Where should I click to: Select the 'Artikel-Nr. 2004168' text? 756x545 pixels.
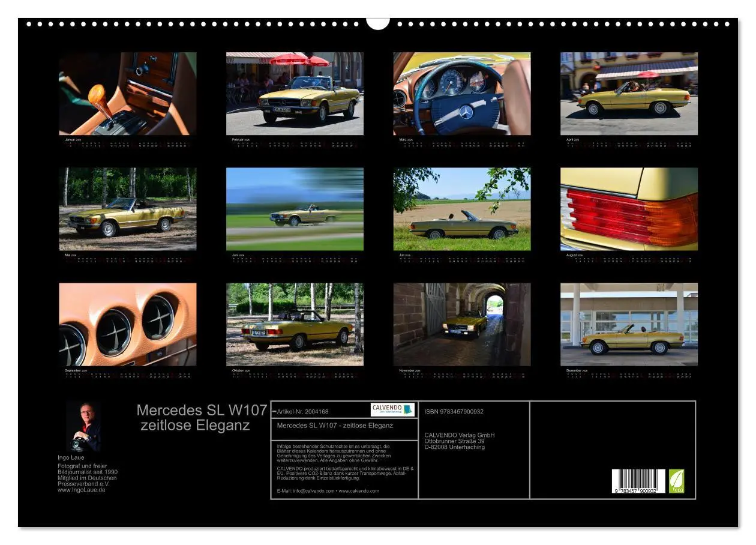coord(302,411)
